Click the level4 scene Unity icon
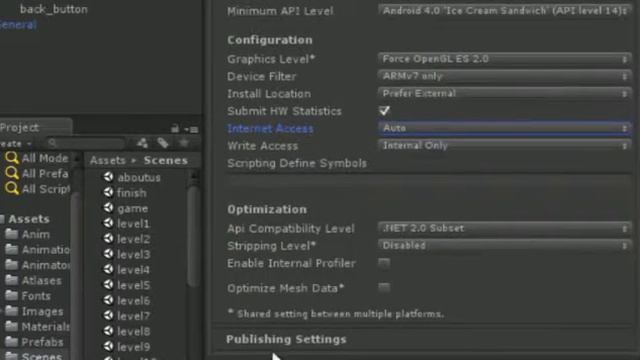This screenshot has width=640, height=360. 108,269
